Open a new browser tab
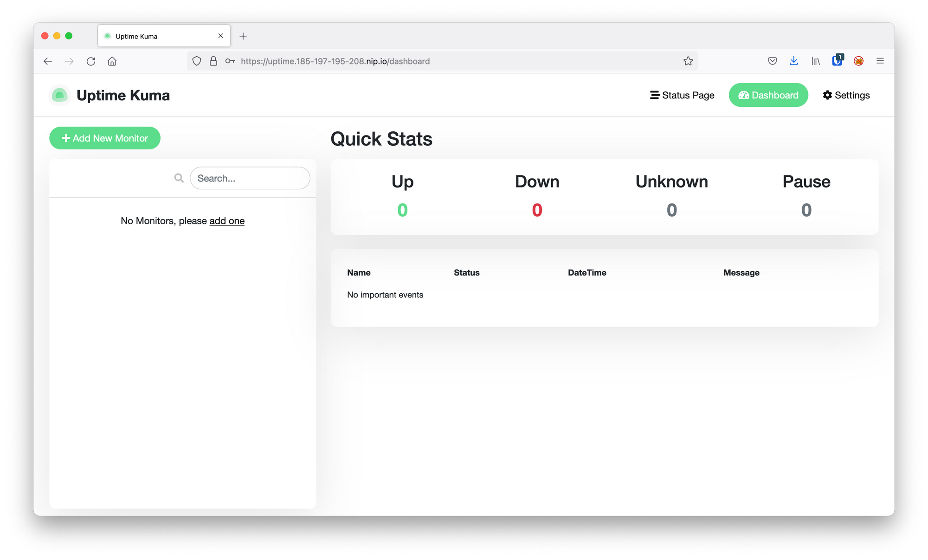 click(x=243, y=36)
